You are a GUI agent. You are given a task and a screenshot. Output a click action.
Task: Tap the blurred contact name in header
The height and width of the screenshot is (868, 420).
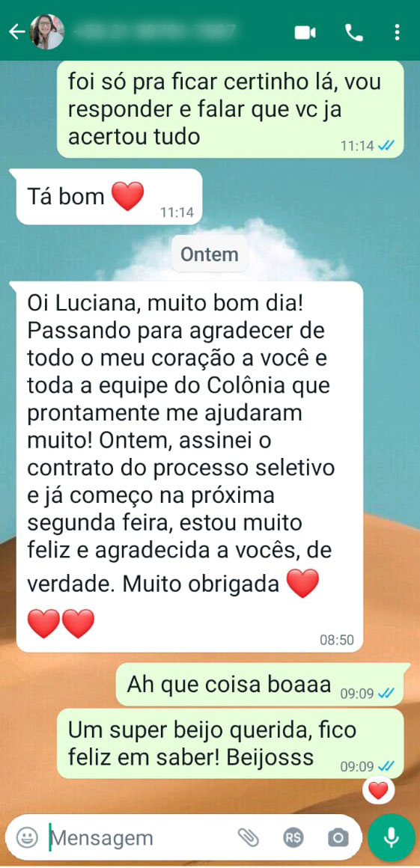156,32
